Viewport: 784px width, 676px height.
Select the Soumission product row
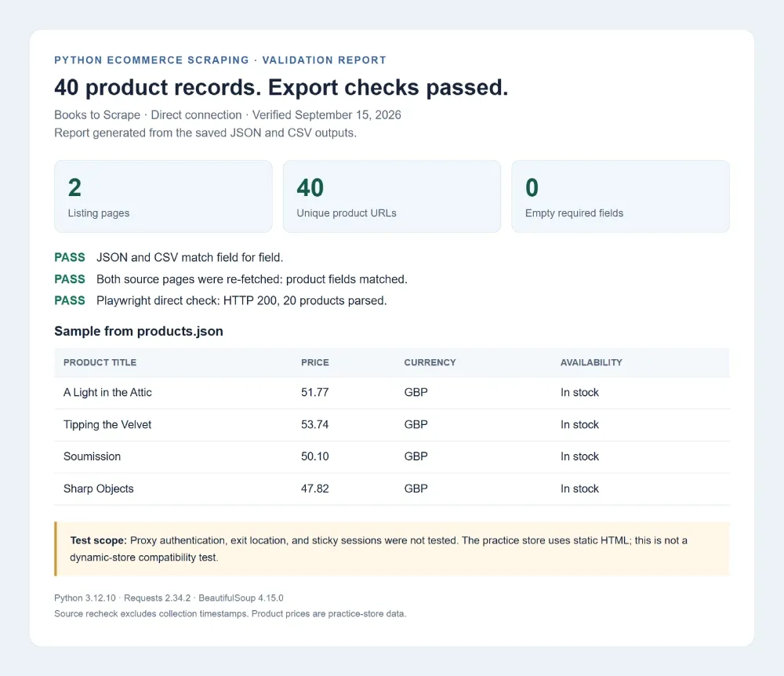[x=392, y=456]
